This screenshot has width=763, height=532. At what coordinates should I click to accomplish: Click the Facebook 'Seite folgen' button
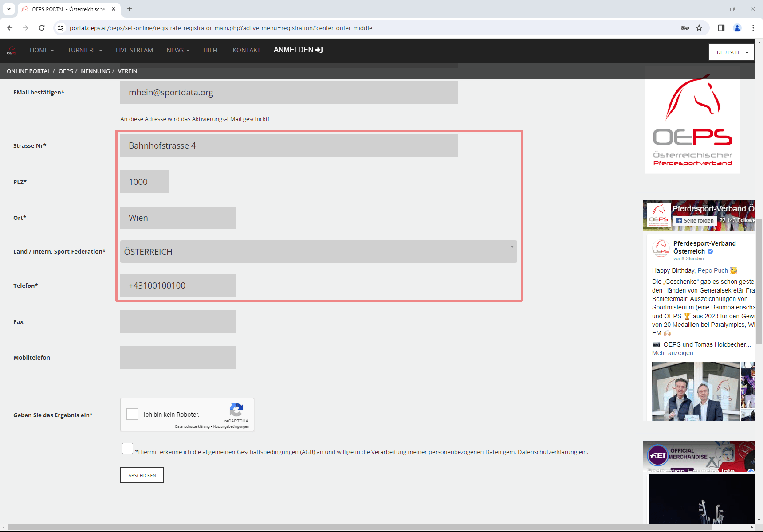click(695, 220)
